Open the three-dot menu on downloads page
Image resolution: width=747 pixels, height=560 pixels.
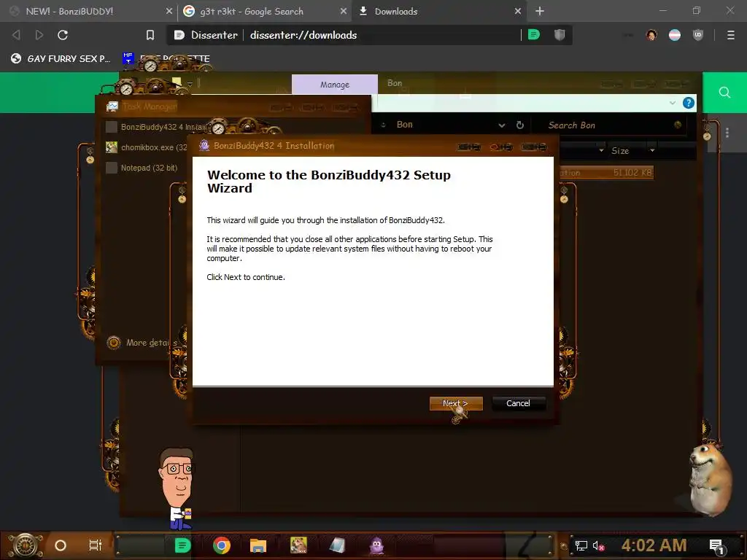pos(727,133)
